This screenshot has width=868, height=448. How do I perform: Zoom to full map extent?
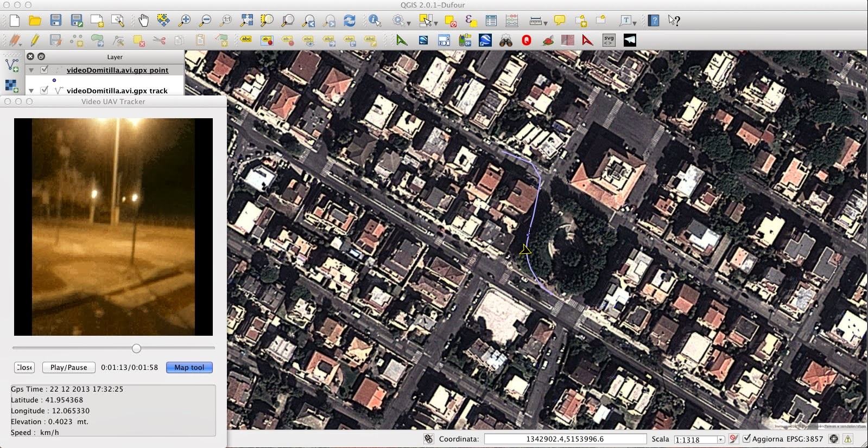tap(246, 21)
